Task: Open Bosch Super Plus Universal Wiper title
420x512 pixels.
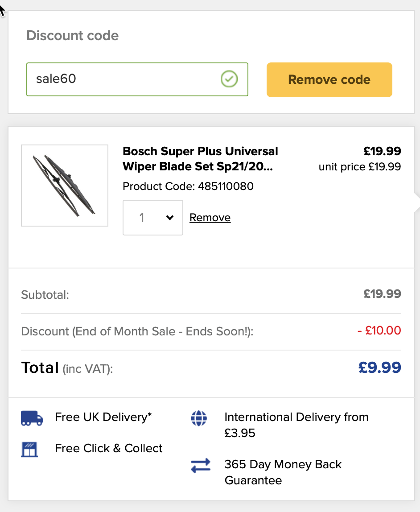Action: click(200, 159)
